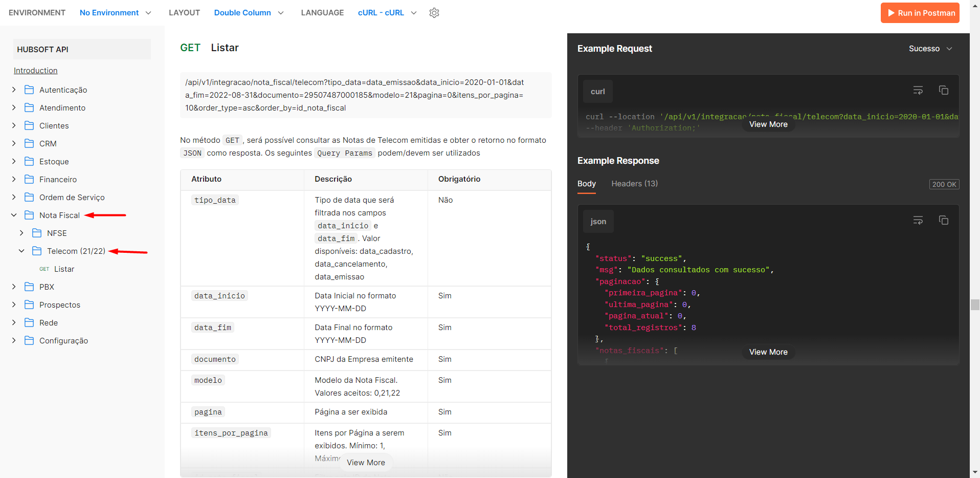Screen dimensions: 980x478
Task: Click the 200 OK status badge
Action: point(944,184)
